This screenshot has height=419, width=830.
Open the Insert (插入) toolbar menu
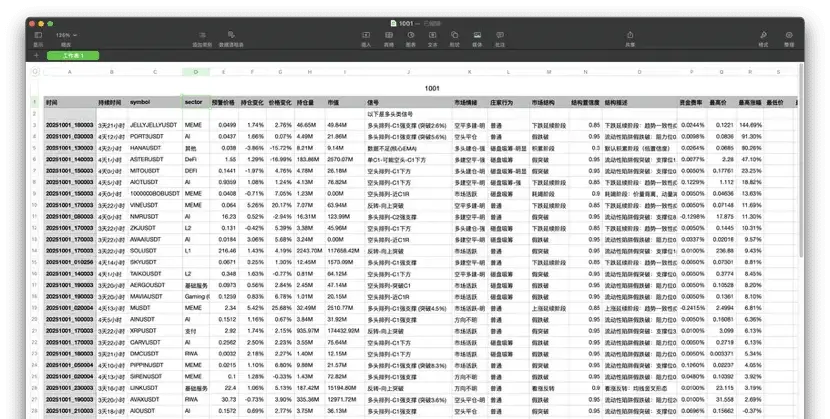(x=366, y=35)
